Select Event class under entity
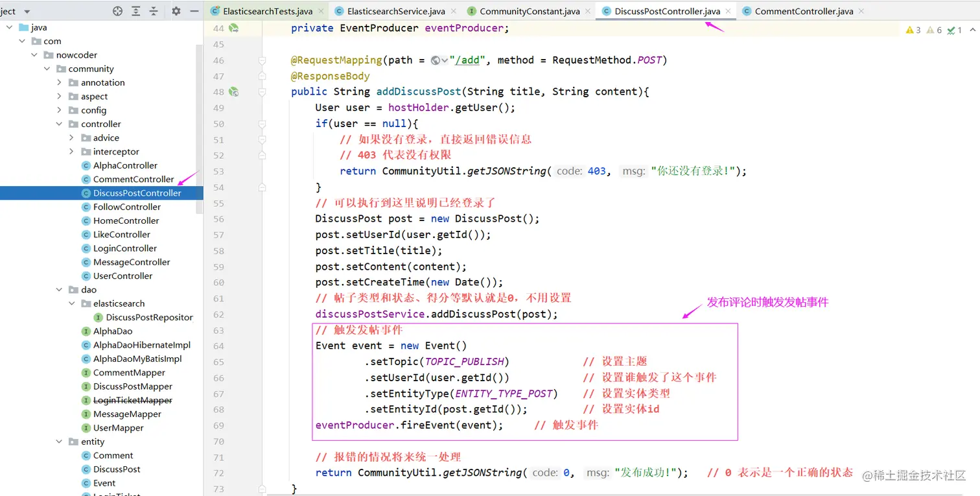This screenshot has height=496, width=980. [x=104, y=483]
